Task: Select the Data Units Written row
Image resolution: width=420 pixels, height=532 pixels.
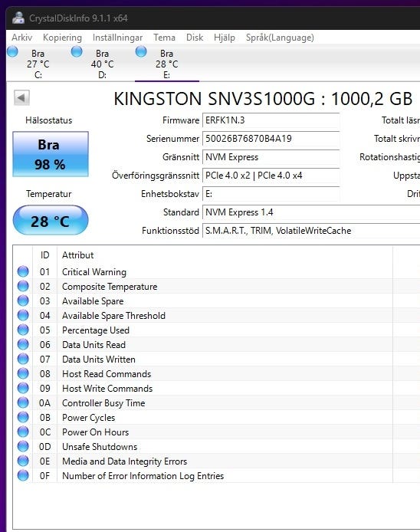Action: click(217, 360)
